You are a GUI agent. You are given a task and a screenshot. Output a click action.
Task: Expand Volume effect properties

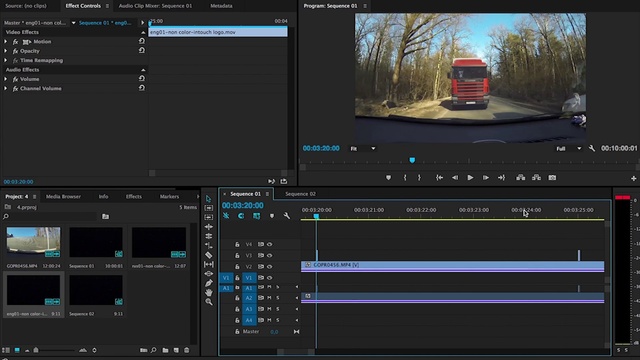6,79
